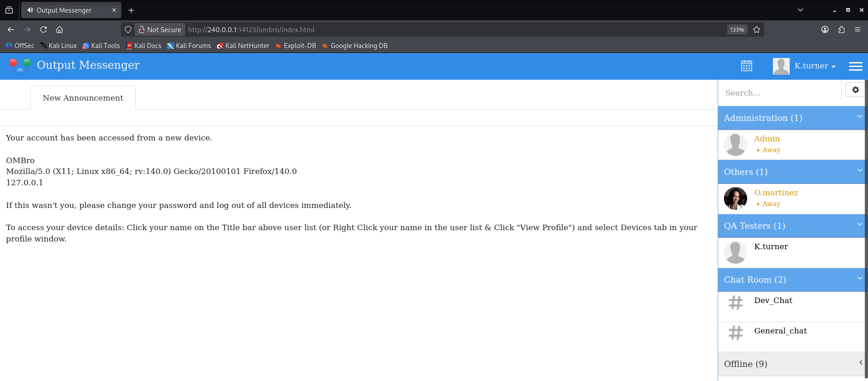The image size is (868, 381).
Task: Expand the Offline users group
Action: click(860, 362)
